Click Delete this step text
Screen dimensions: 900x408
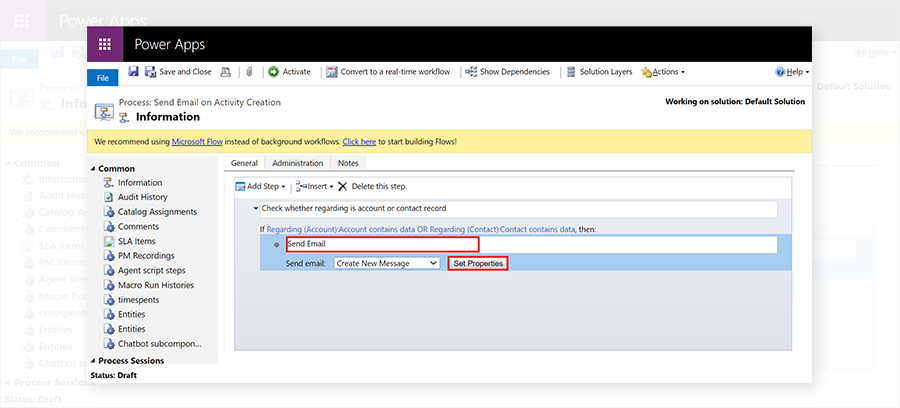(379, 186)
